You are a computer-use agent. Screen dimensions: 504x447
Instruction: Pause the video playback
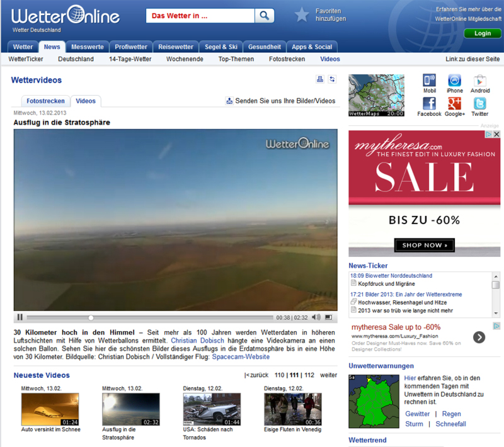tap(20, 317)
